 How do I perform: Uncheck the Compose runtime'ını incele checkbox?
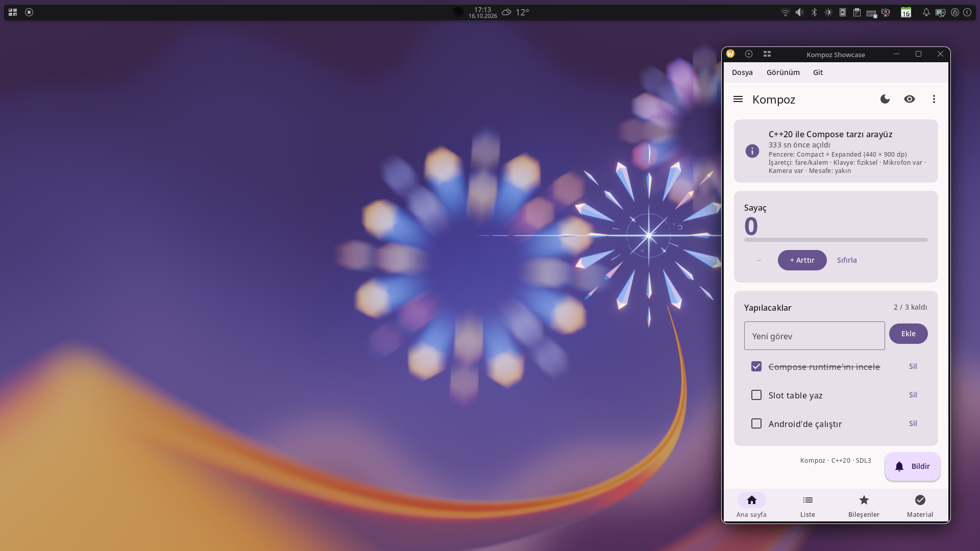[x=756, y=366]
